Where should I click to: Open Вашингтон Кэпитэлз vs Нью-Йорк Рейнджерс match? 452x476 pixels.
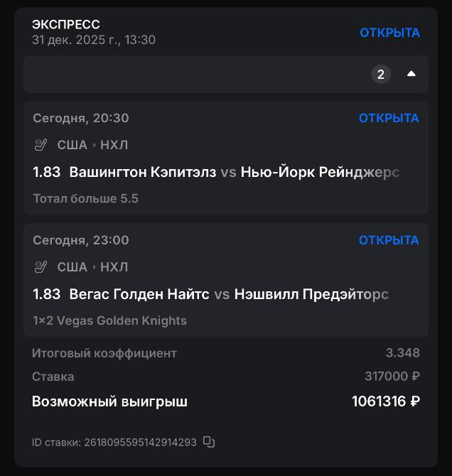[235, 172]
